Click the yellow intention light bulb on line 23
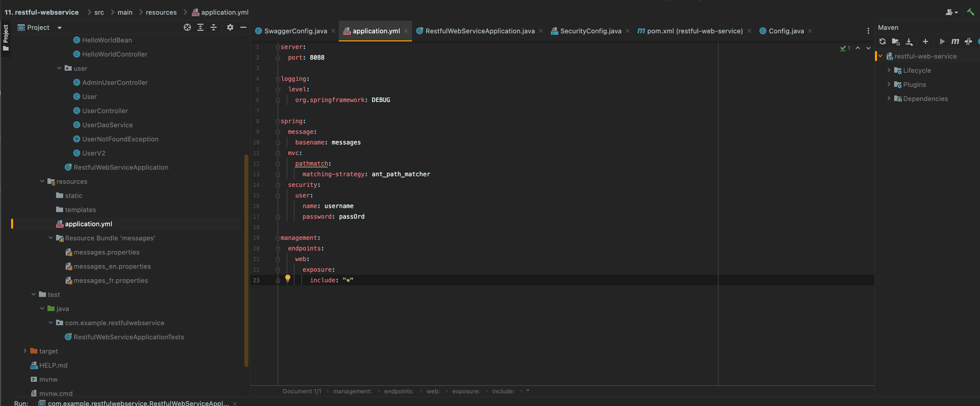This screenshot has height=406, width=980. pyautogui.click(x=288, y=278)
